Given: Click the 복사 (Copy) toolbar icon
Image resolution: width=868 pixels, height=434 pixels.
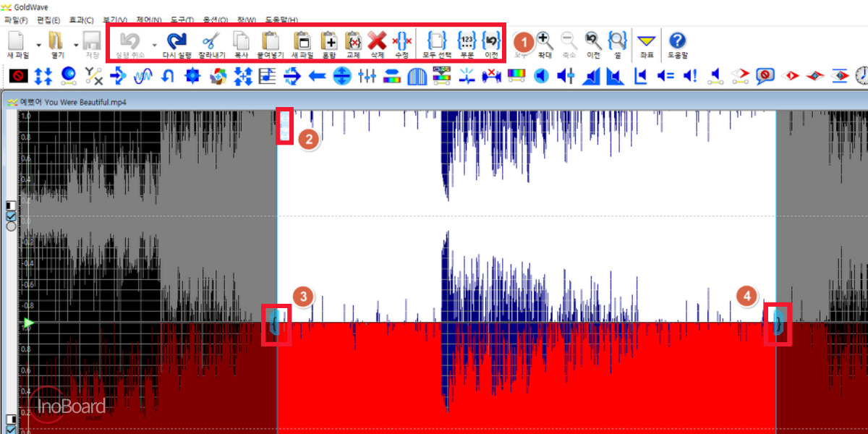Looking at the screenshot, I should click(x=241, y=41).
